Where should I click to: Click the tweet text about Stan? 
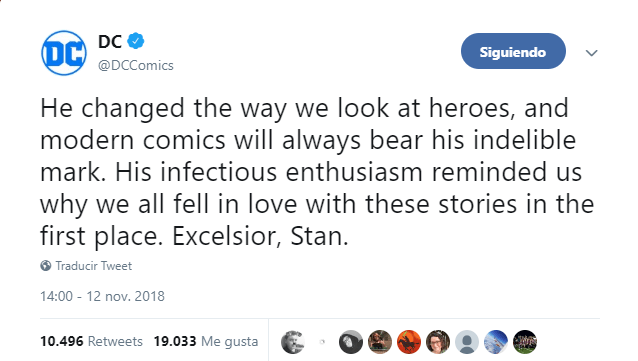tap(317, 172)
